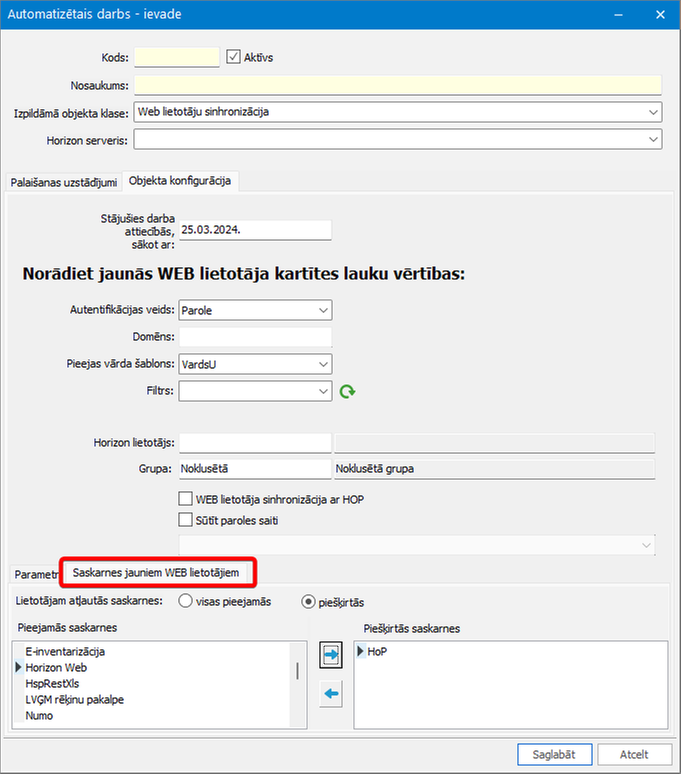Select the visas pieejamās radio button
Image resolution: width=681 pixels, height=774 pixels.
[x=185, y=601]
